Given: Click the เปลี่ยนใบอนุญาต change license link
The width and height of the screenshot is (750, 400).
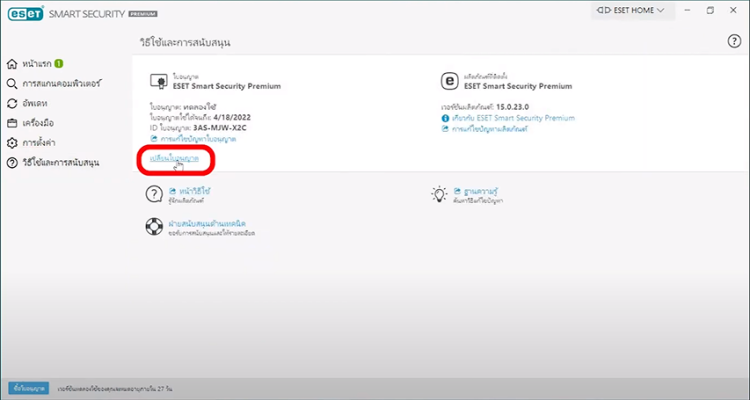Looking at the screenshot, I should click(174, 158).
